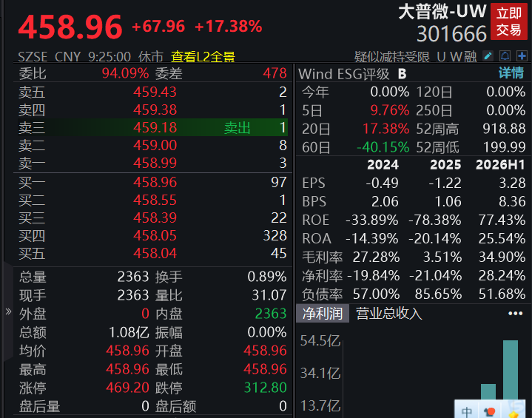532x418 pixels.
Task: Click the change percent +17.38%
Action: (x=229, y=26)
